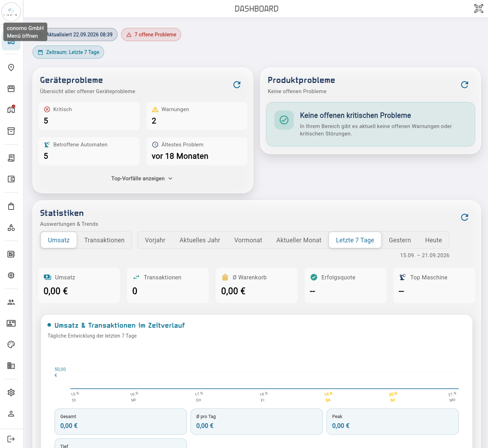
Task: Open the Zeitraum: Letzte 7 Tage chip
Action: tap(68, 52)
